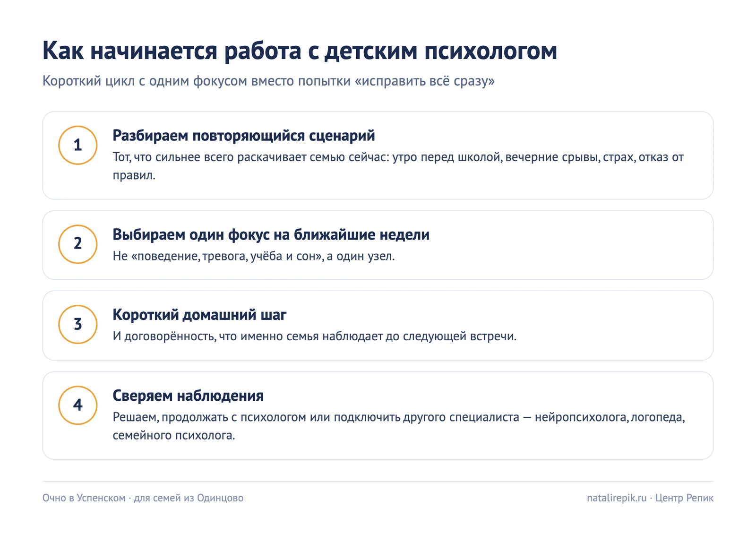The width and height of the screenshot is (756, 543).
Task: Select the heading «Короткий домашний шаг»
Action: (x=199, y=315)
